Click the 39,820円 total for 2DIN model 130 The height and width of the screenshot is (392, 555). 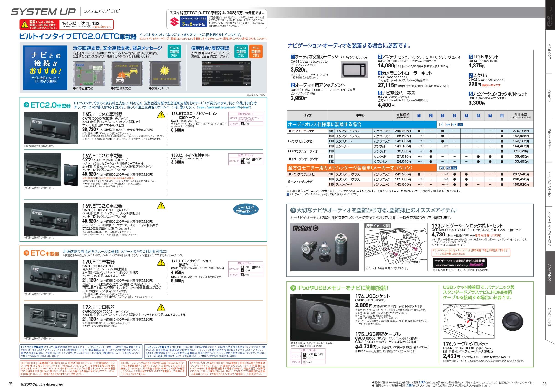pos(521,151)
